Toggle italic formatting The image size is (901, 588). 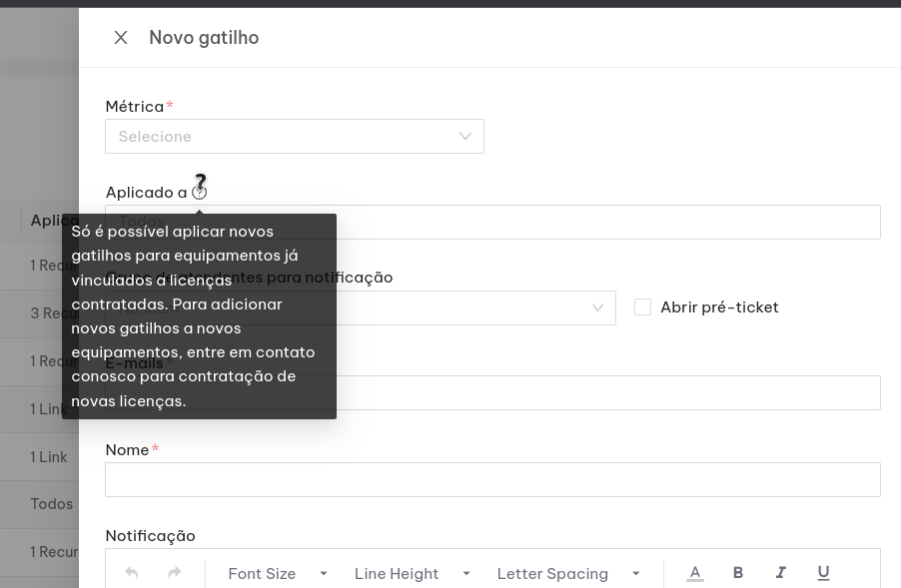pos(781,573)
